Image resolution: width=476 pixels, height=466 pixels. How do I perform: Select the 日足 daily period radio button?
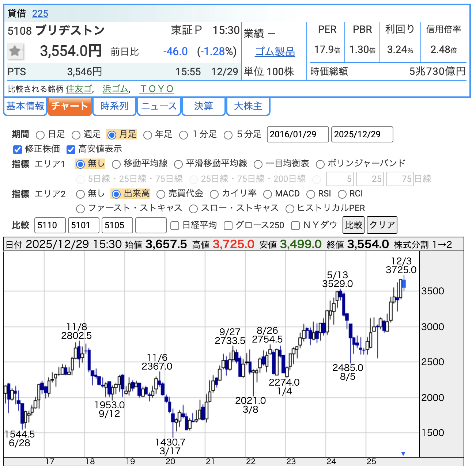tap(41, 135)
